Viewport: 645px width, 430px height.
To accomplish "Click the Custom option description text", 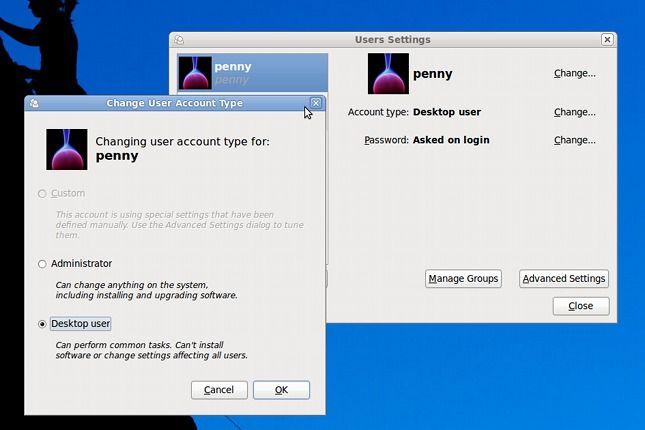I will [x=179, y=225].
